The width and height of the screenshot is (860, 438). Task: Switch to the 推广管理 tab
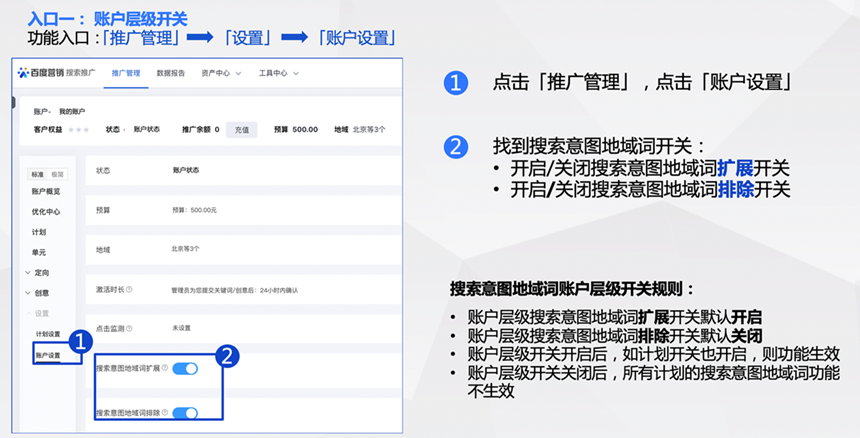pos(126,73)
